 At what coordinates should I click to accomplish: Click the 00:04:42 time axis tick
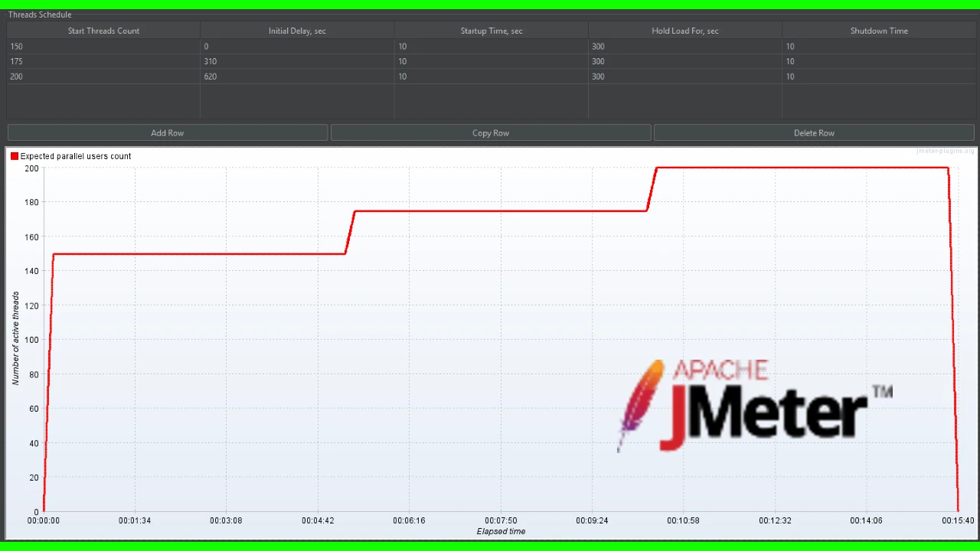(318, 520)
